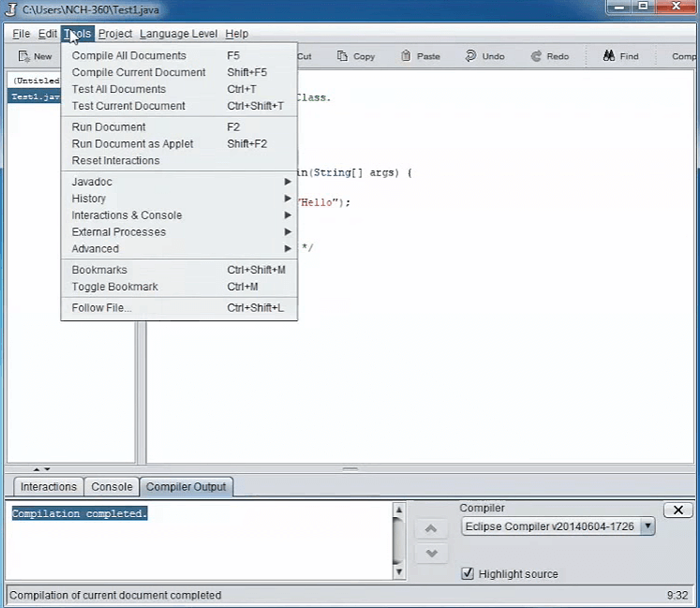Click the compiler output scrollbar thumb
Viewport: 700px width, 608px height.
[398, 541]
